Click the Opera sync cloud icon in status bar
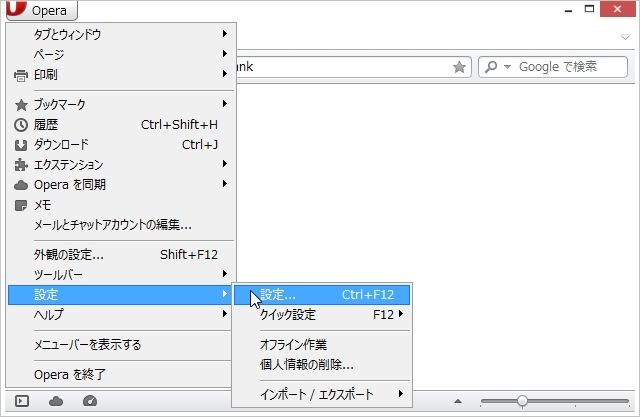The image size is (640, 417). 56,401
